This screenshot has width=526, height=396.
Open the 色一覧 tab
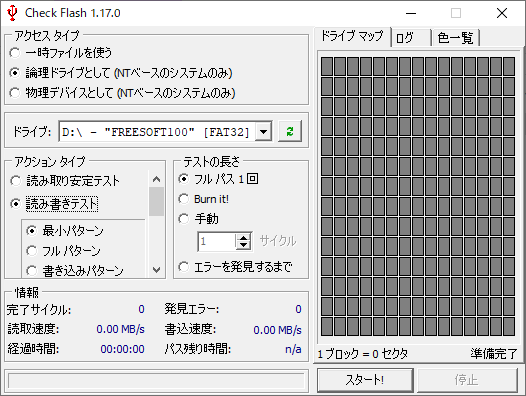[456, 38]
